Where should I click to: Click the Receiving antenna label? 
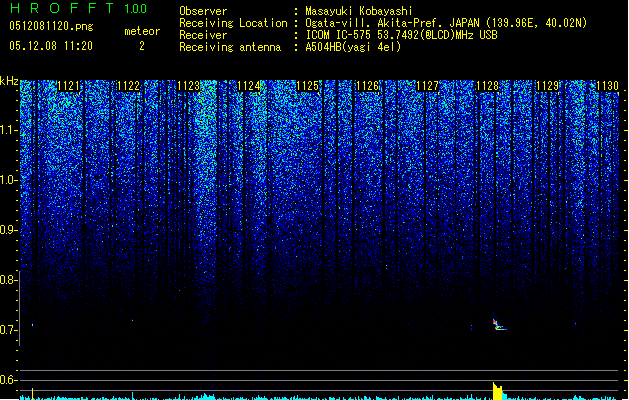click(230, 47)
